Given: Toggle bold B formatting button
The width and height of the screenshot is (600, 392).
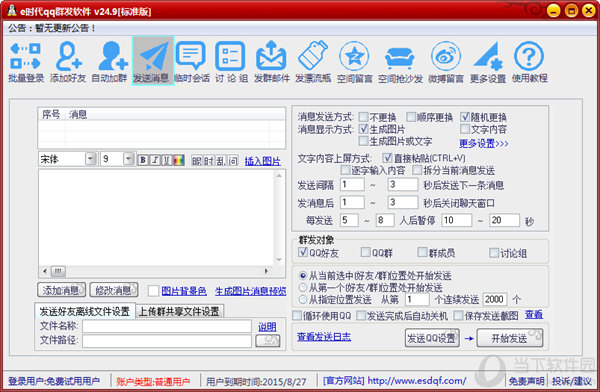Looking at the screenshot, I should pyautogui.click(x=143, y=160).
